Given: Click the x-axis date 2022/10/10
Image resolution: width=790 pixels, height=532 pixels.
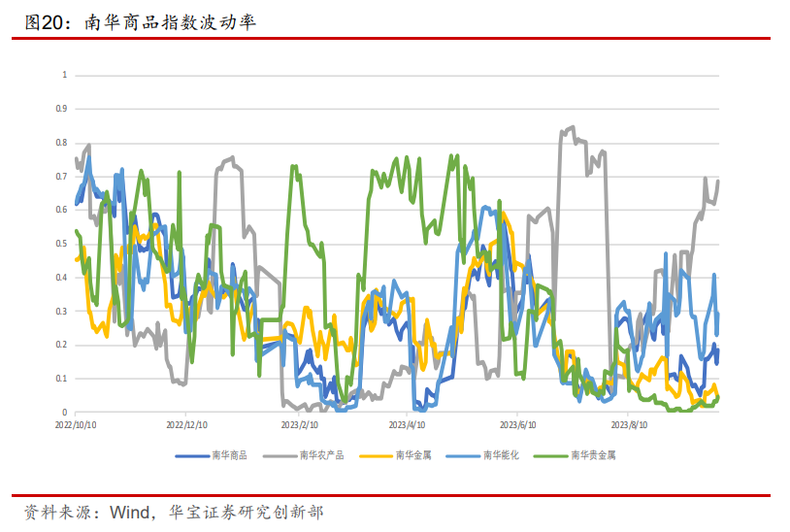Looking at the screenshot, I should pyautogui.click(x=76, y=425).
